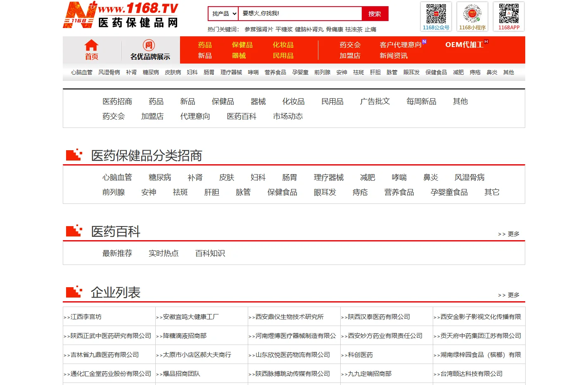This screenshot has height=385, width=588.
Task: Select hot keyword 健脑补肾丸
Action: click(x=309, y=29)
